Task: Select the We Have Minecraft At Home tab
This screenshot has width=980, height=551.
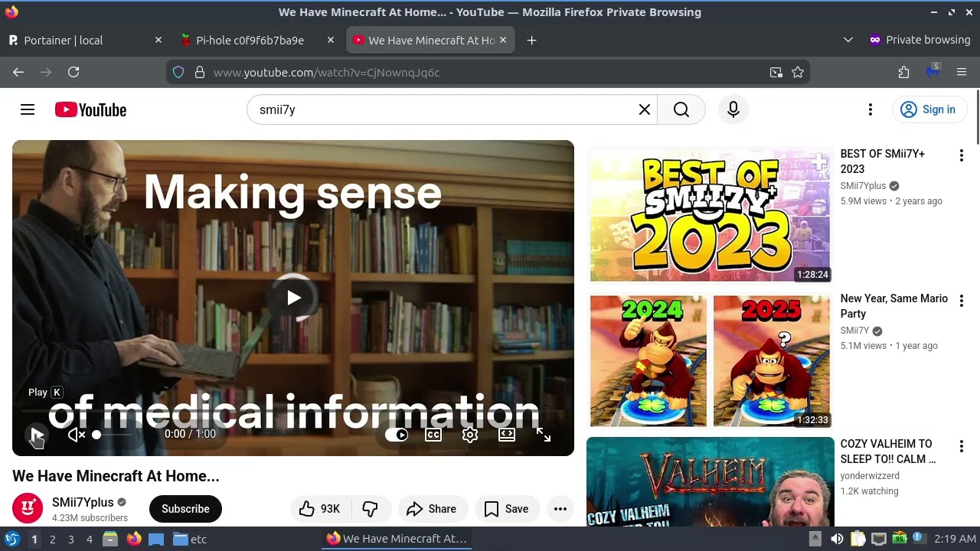Action: [x=431, y=40]
